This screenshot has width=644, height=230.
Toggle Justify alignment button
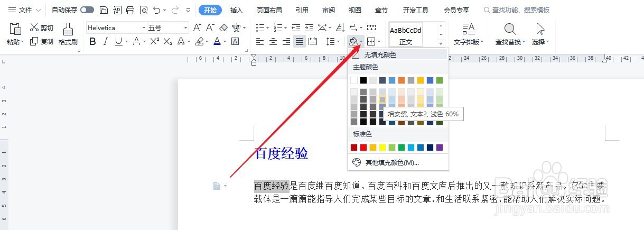point(300,41)
